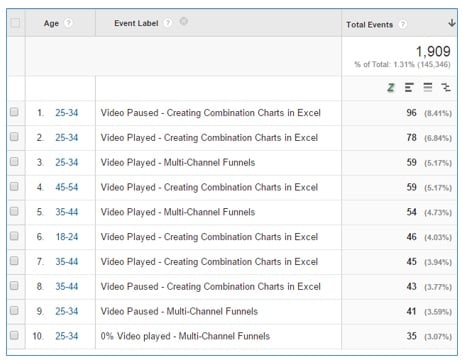Open the 25-34 age link in row 9
The height and width of the screenshot is (363, 463).
pos(67,311)
